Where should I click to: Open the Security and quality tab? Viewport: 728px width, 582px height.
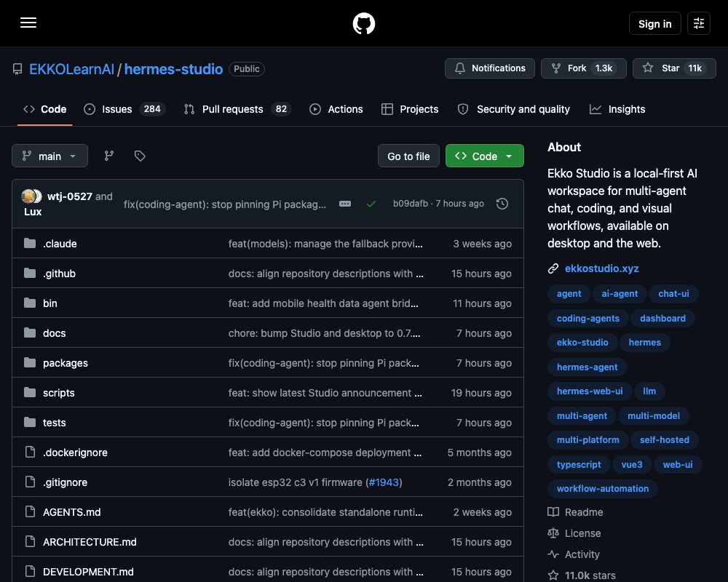coord(513,109)
